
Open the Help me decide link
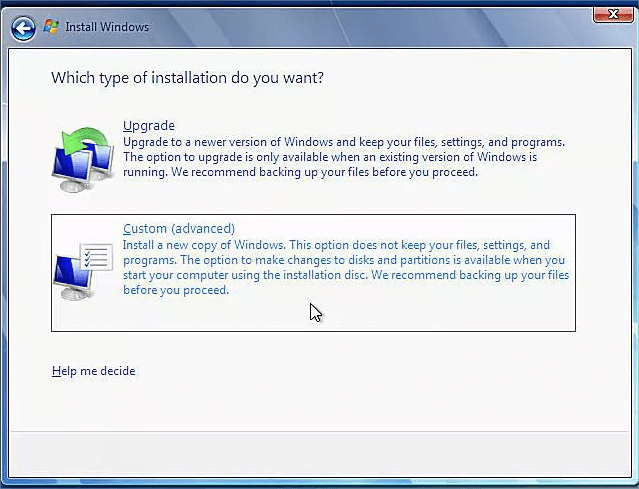[94, 371]
